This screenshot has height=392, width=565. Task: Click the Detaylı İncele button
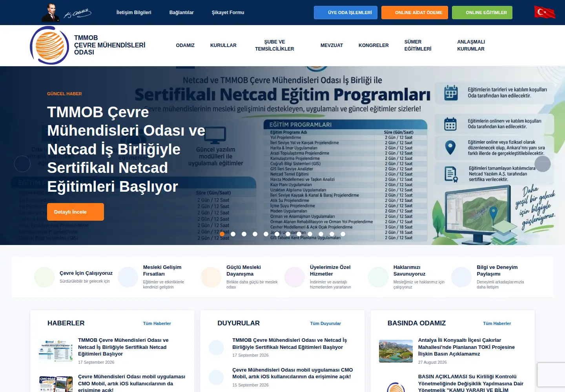pyautogui.click(x=76, y=212)
